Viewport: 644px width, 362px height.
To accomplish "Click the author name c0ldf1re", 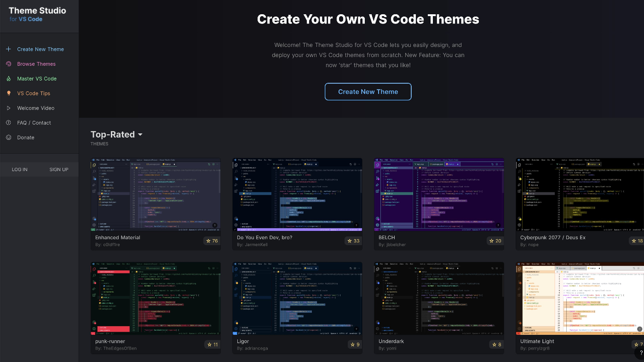I will click(x=111, y=245).
